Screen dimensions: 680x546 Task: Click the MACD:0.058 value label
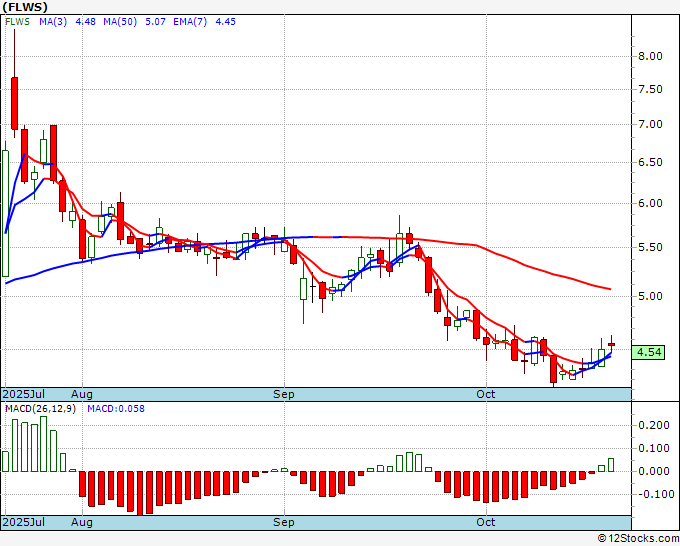(116, 409)
